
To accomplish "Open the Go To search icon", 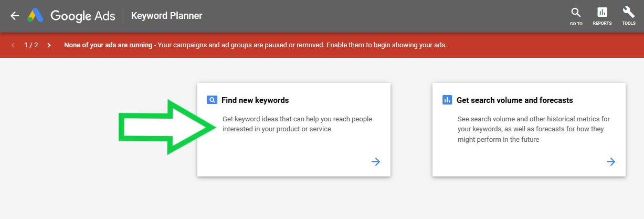I will (576, 12).
